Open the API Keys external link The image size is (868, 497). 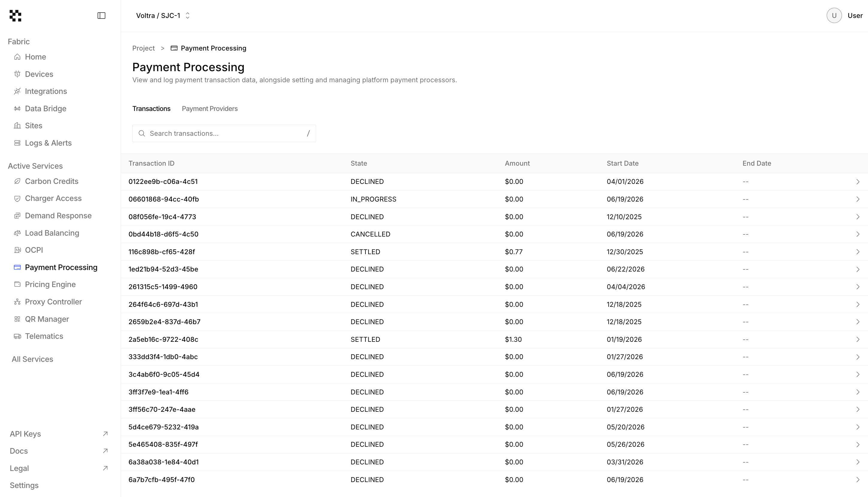coord(59,434)
